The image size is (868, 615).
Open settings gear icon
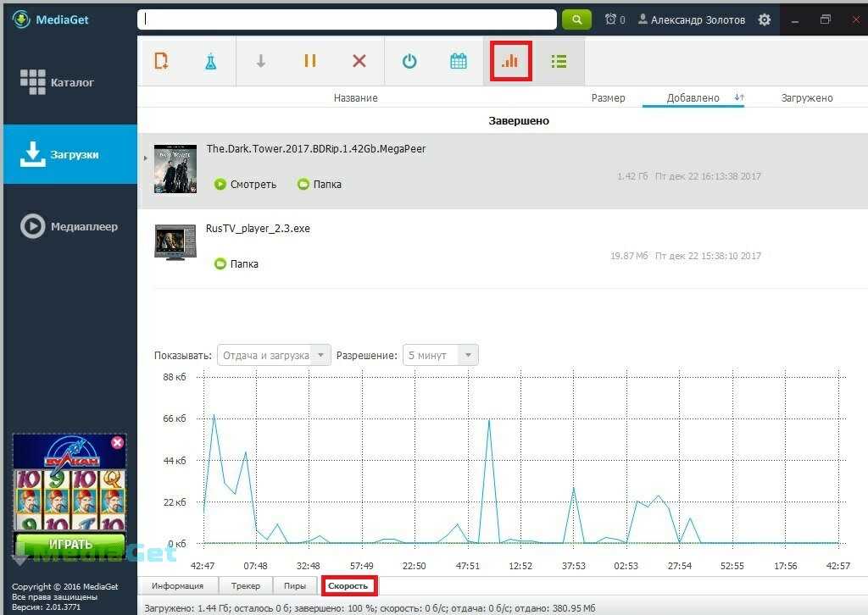click(765, 19)
